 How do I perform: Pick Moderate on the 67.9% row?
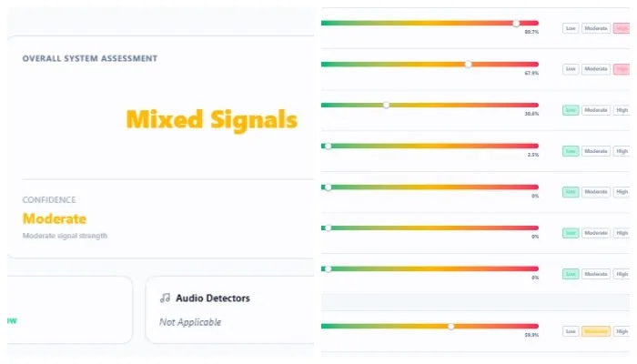596,69
